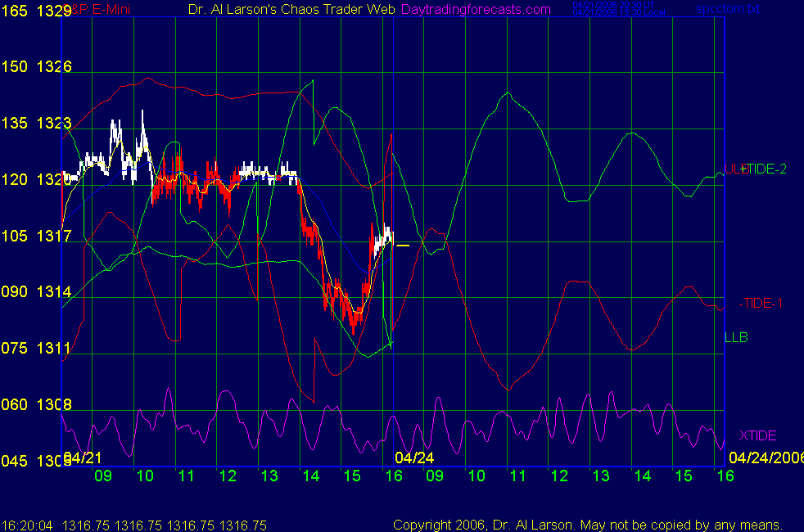Screen dimensions: 804x532
Task: Click the 075 1311 price axis label
Action: (x=36, y=348)
